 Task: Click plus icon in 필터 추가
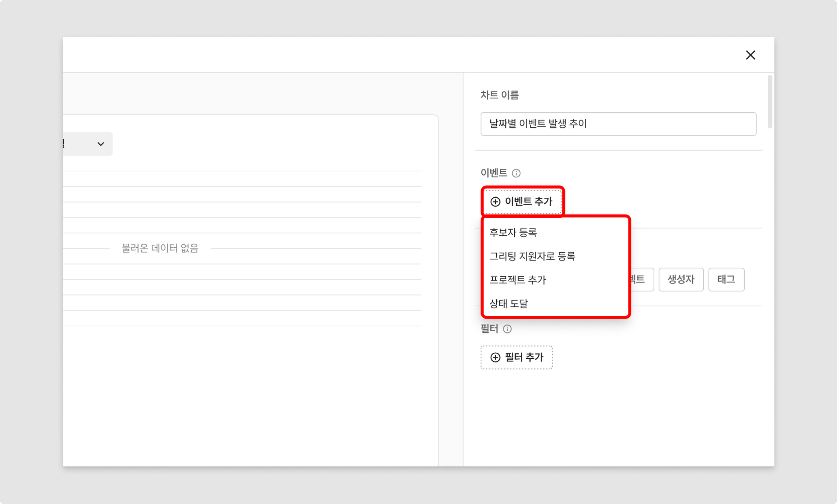(x=495, y=357)
